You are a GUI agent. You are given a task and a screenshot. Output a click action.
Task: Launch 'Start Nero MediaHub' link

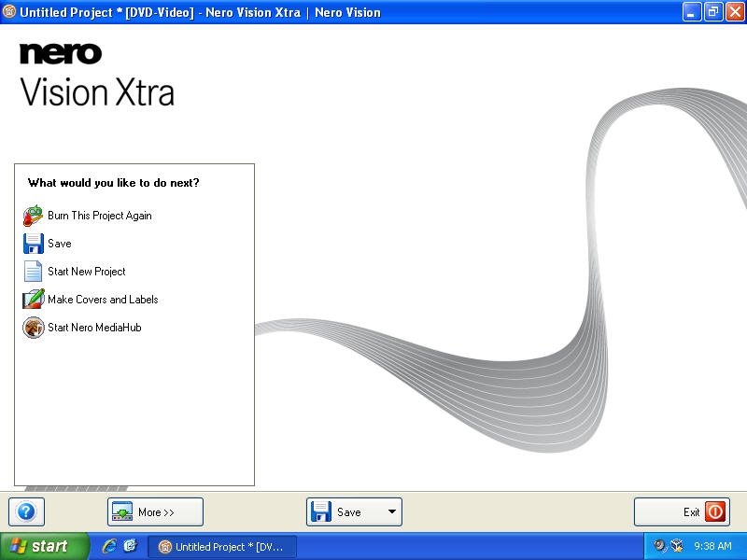point(94,328)
